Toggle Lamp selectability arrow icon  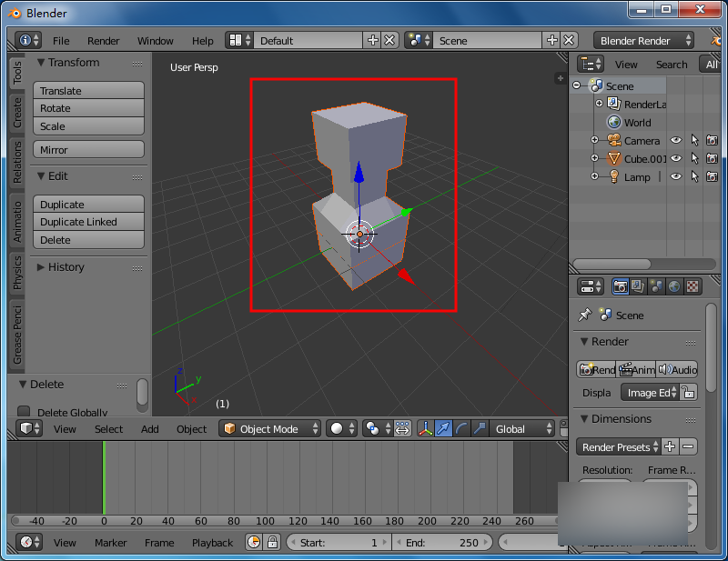tap(695, 176)
